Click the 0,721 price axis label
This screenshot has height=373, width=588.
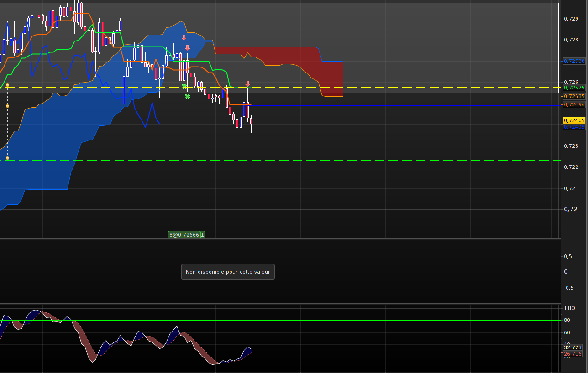click(x=571, y=188)
